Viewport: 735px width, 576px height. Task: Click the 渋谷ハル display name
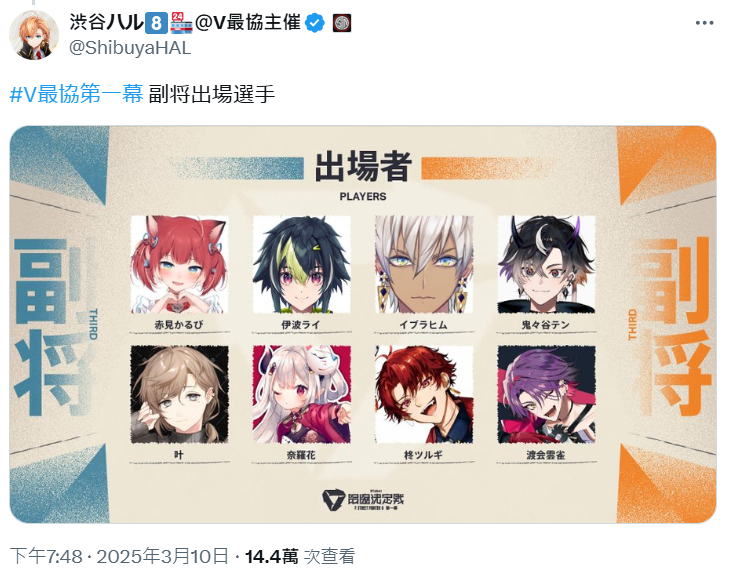[106, 22]
